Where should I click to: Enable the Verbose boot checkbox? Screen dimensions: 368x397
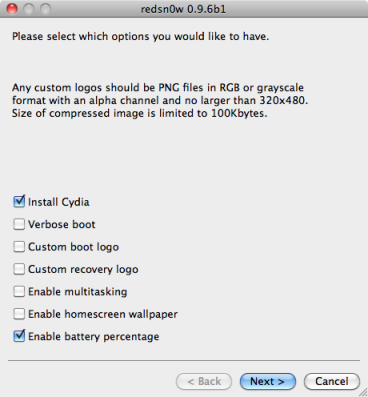[x=19, y=224]
